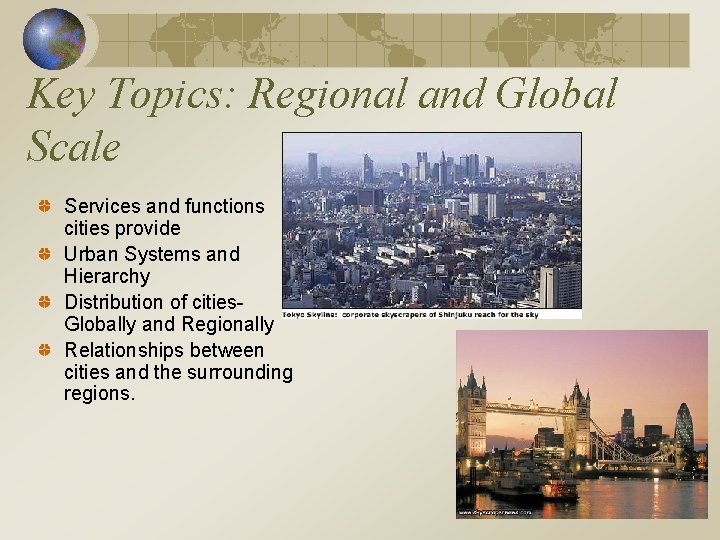
Task: Click the website watermark text on the London photo
Action: pyautogui.click(x=495, y=512)
